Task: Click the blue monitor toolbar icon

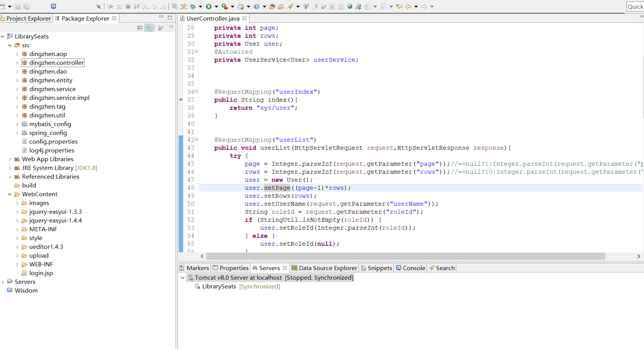Action: [x=53, y=6]
